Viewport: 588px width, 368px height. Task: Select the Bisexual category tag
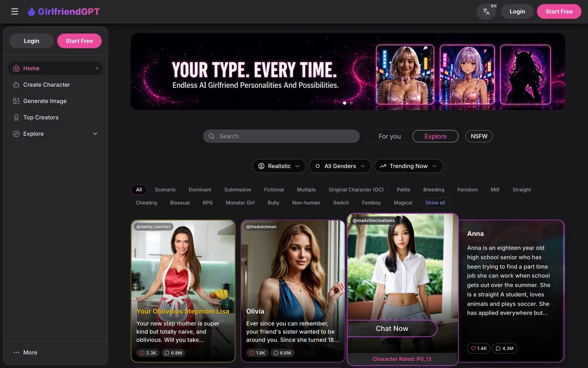coord(180,203)
